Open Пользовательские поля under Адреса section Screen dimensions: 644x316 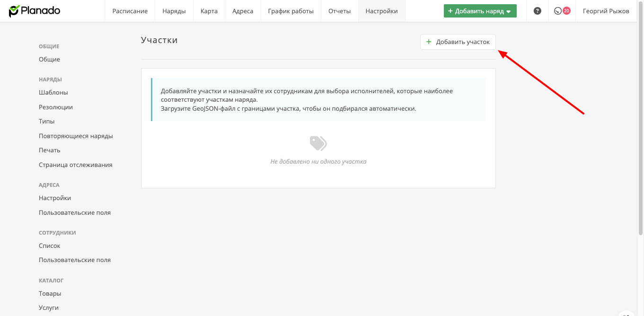[x=75, y=213]
